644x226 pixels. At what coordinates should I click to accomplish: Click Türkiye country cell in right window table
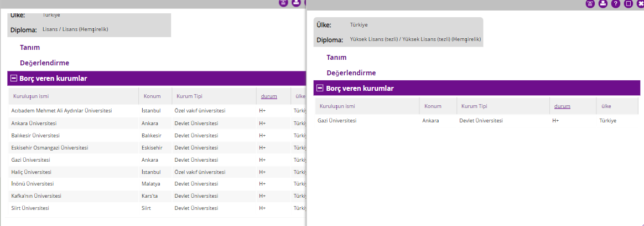click(607, 121)
